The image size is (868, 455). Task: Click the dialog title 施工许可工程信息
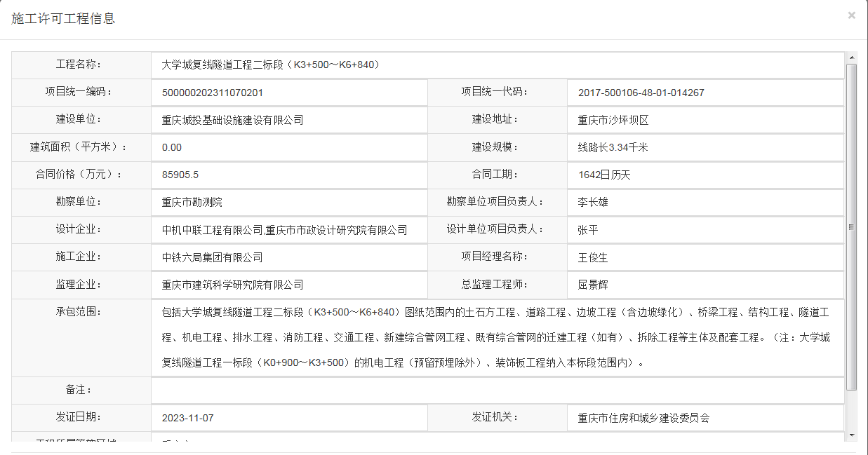click(x=63, y=18)
